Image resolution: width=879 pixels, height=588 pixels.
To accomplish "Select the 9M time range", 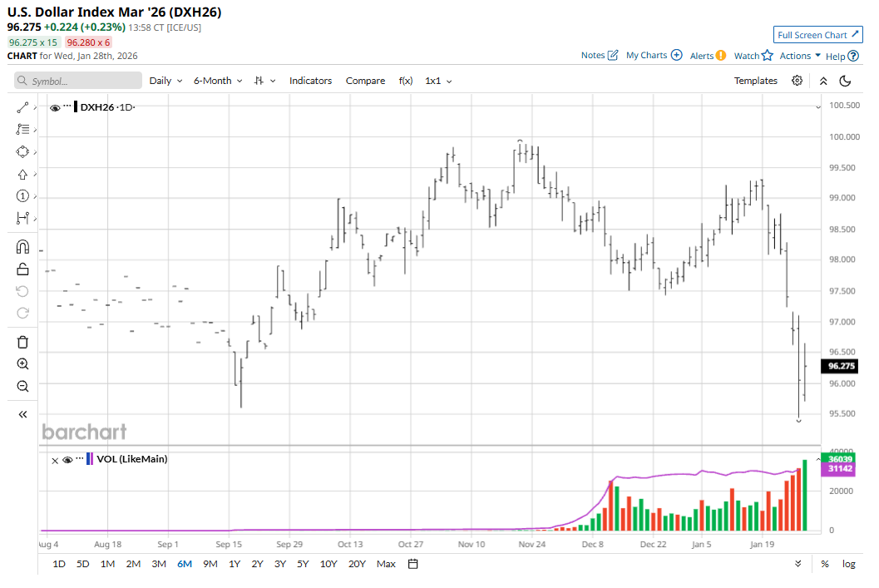I will (210, 564).
